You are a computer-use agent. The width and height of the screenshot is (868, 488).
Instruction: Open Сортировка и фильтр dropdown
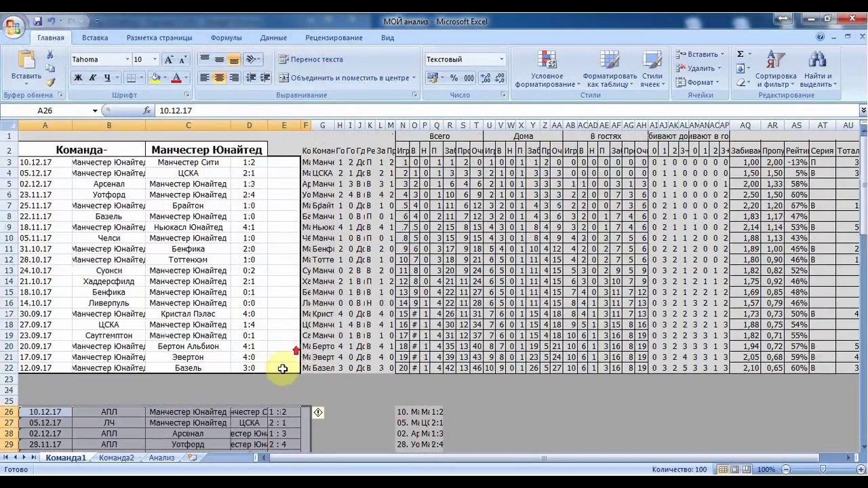pyautogui.click(x=776, y=69)
